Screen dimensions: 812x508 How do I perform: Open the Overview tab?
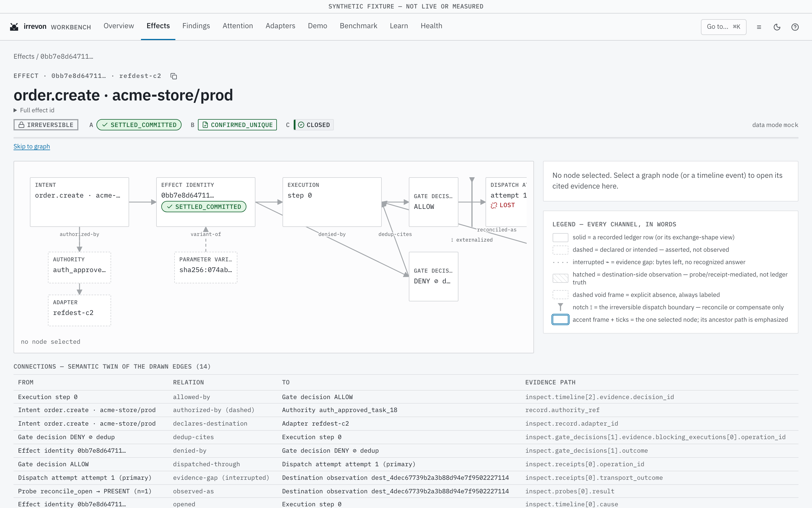[119, 26]
